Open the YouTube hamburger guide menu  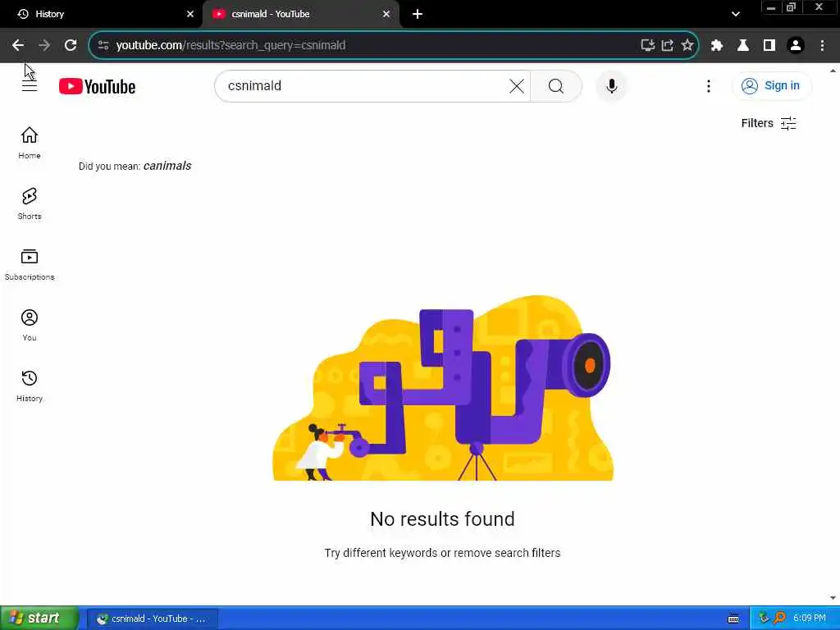(x=30, y=85)
